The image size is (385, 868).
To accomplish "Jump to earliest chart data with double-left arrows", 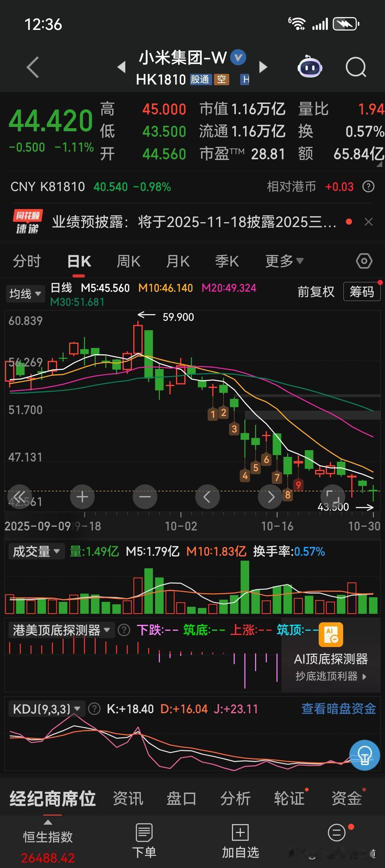I will click(20, 496).
